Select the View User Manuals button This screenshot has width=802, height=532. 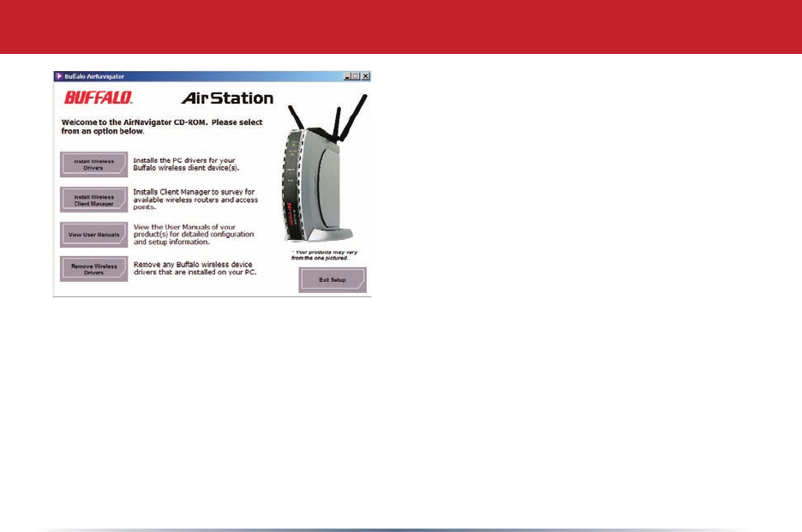pos(93,235)
